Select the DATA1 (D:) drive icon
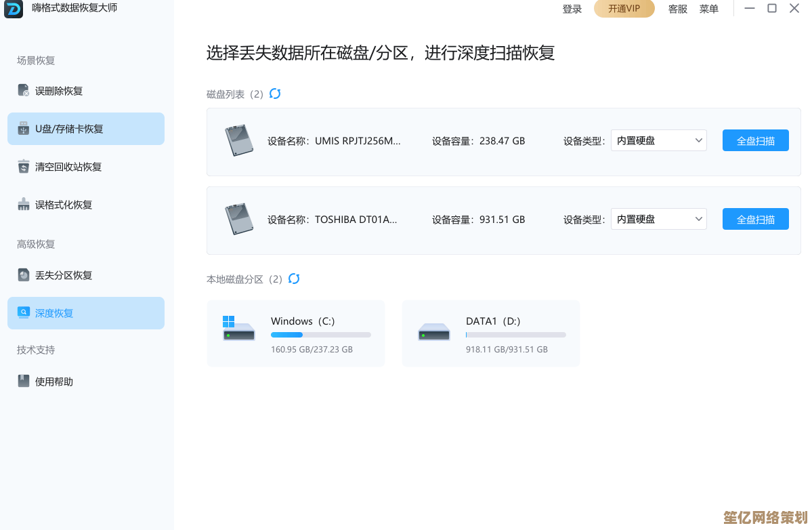Image resolution: width=812 pixels, height=530 pixels. point(434,331)
